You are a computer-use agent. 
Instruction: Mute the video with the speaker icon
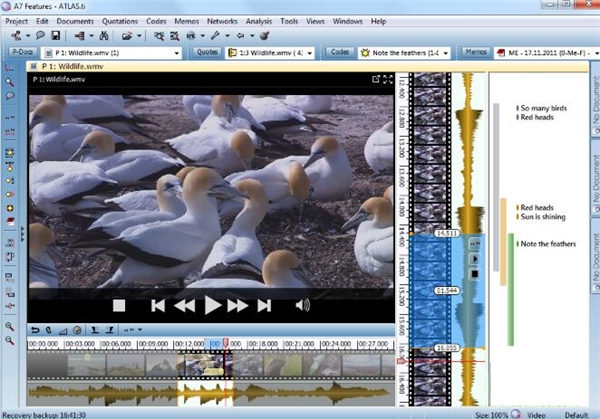tap(303, 306)
